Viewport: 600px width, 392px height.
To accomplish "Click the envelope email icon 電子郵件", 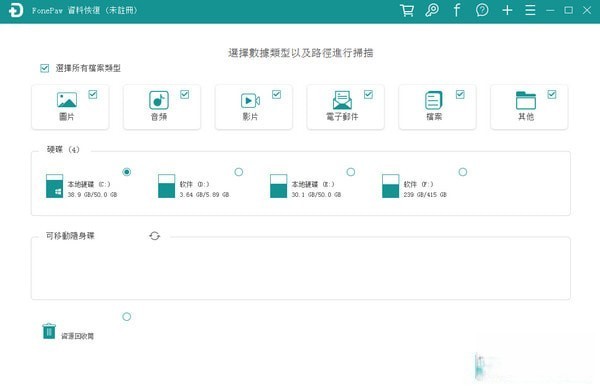I will point(342,100).
